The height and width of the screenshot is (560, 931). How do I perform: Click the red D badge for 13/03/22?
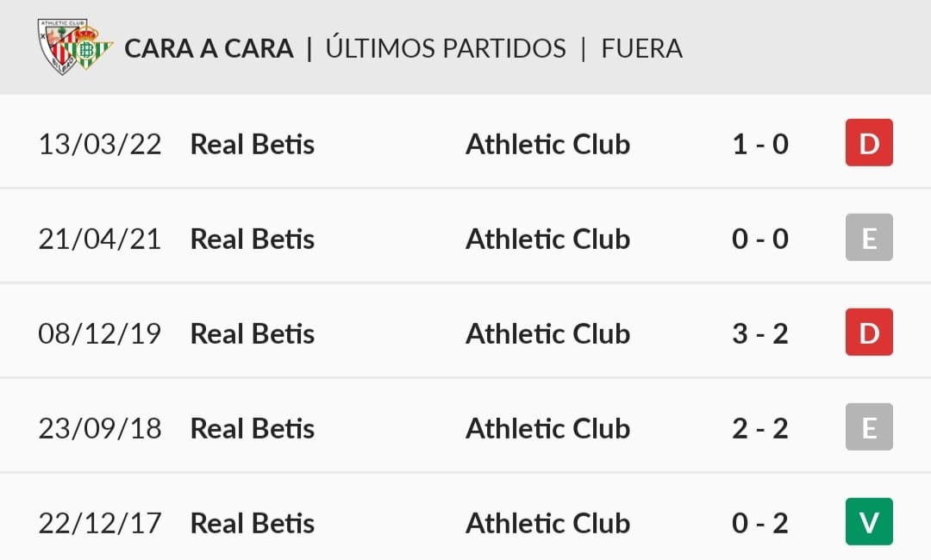tap(869, 142)
